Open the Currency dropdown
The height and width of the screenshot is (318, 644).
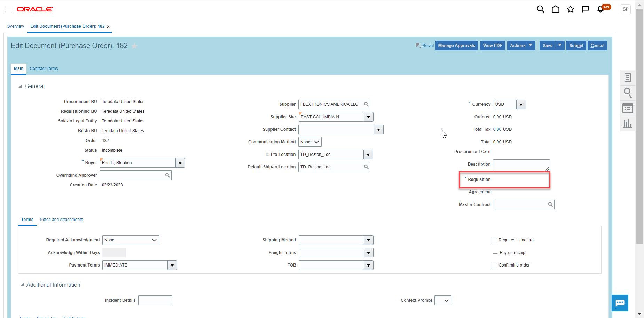(521, 104)
